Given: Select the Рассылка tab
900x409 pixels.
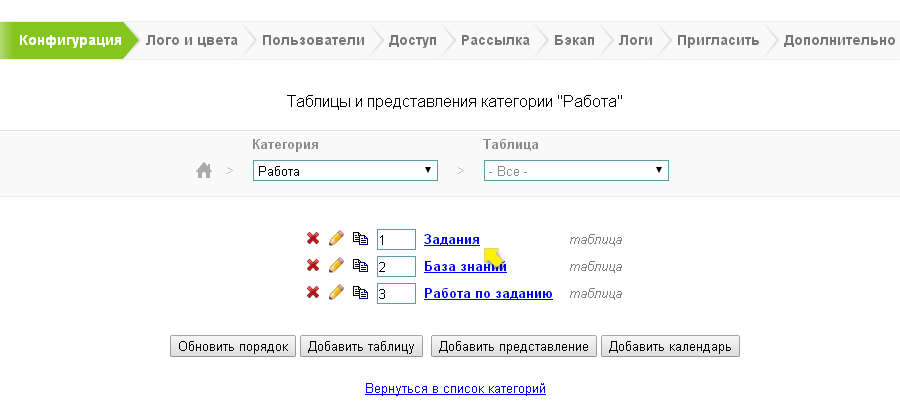Looking at the screenshot, I should (x=495, y=41).
